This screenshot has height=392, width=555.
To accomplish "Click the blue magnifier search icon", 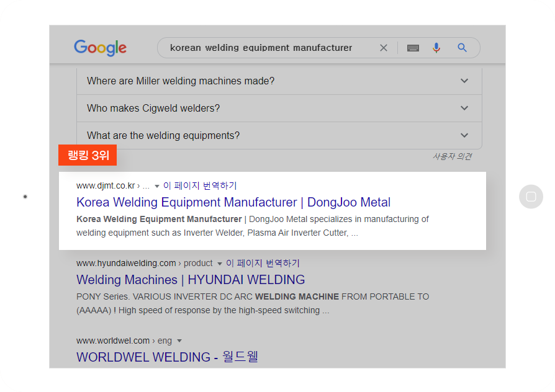I will [462, 48].
